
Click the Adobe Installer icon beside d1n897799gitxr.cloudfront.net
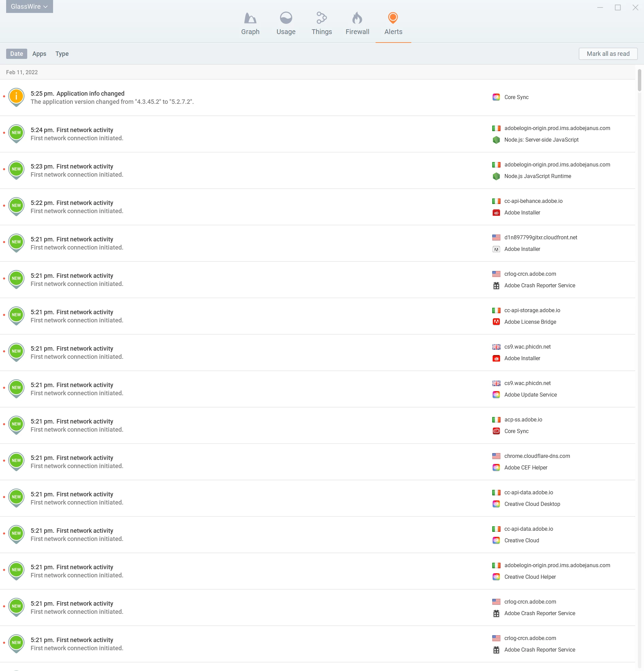pos(496,249)
